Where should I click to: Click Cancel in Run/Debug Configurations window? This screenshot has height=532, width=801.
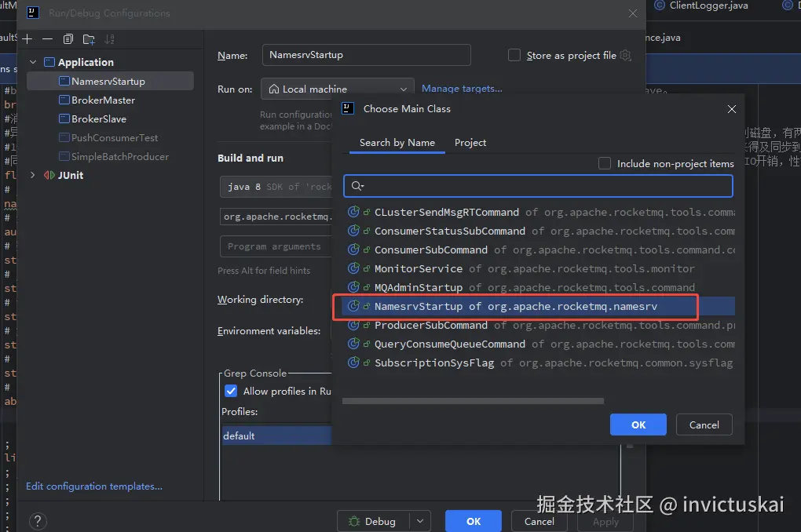(x=539, y=521)
